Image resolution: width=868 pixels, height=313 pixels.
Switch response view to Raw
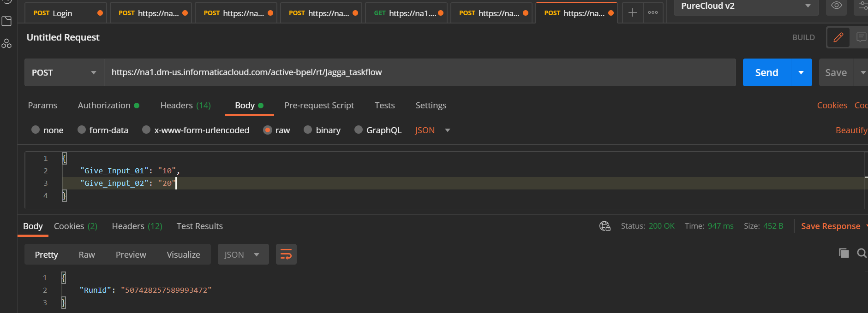click(87, 254)
